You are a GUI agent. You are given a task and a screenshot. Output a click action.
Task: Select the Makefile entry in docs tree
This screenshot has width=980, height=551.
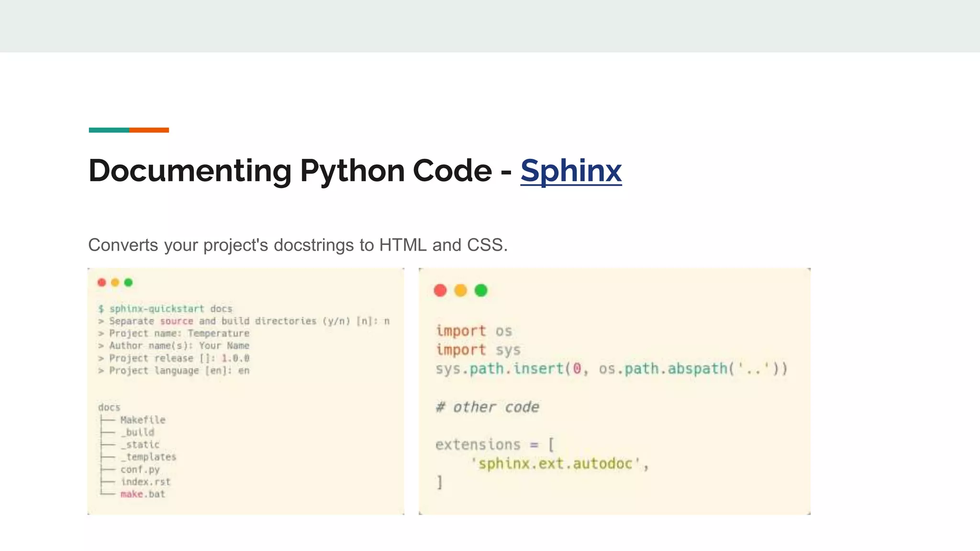point(143,420)
